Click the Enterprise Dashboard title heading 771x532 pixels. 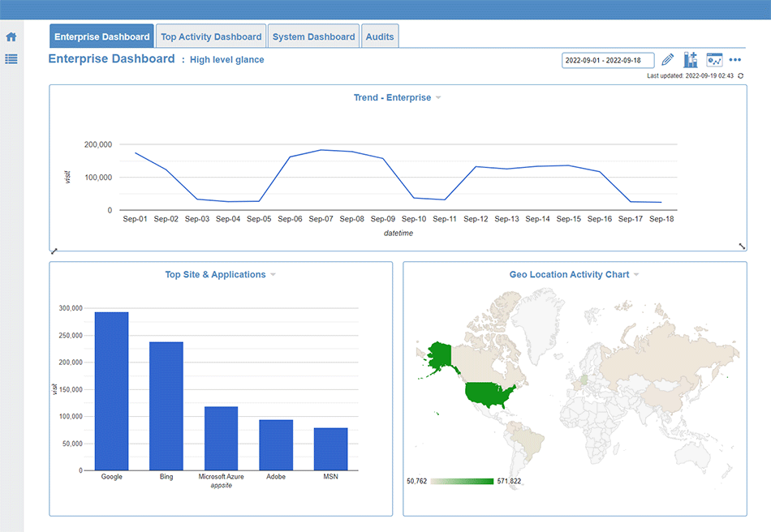click(111, 58)
